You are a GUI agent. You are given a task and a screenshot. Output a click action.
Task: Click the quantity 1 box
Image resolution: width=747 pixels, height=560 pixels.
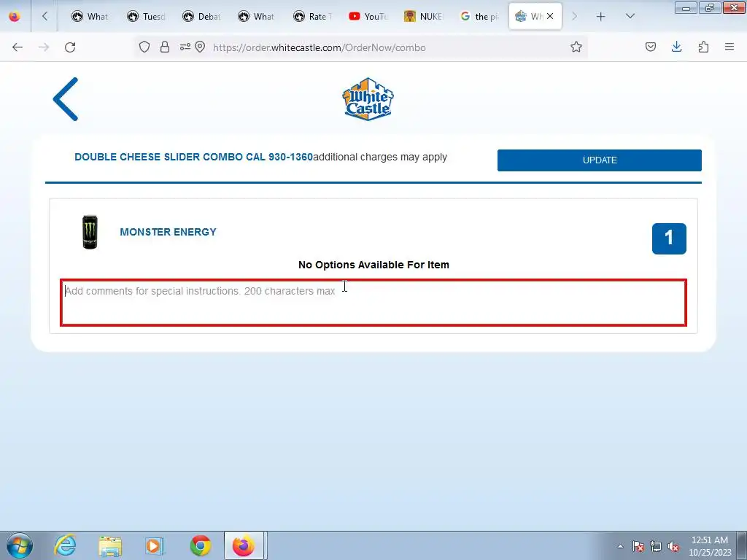(x=669, y=238)
